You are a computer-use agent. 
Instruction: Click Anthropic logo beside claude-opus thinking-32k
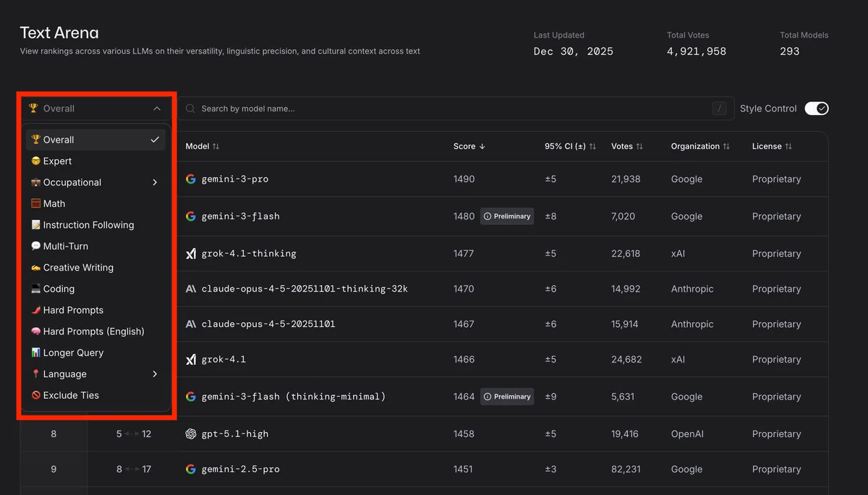tap(191, 289)
